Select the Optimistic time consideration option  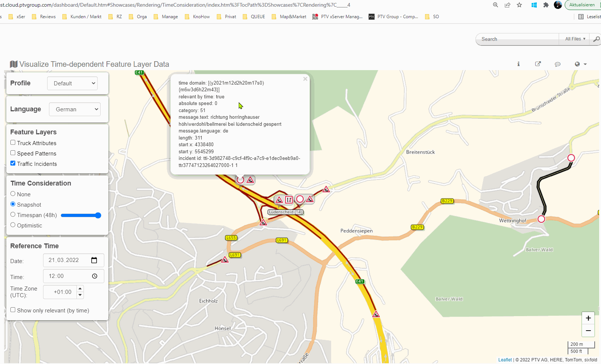tap(13, 225)
